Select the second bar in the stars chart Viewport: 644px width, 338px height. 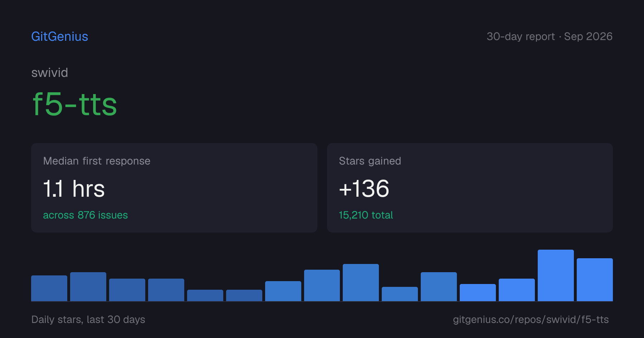pos(88,286)
